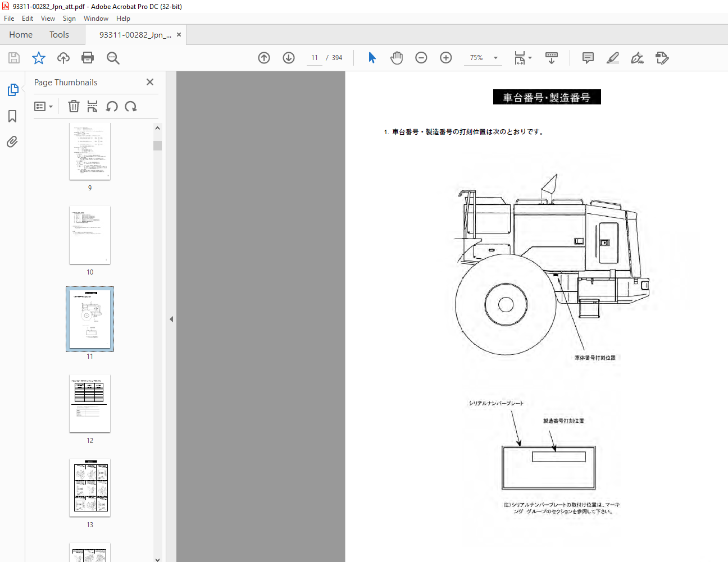
Task: Click the 車台番号·製造番号 page heading
Action: pyautogui.click(x=547, y=97)
